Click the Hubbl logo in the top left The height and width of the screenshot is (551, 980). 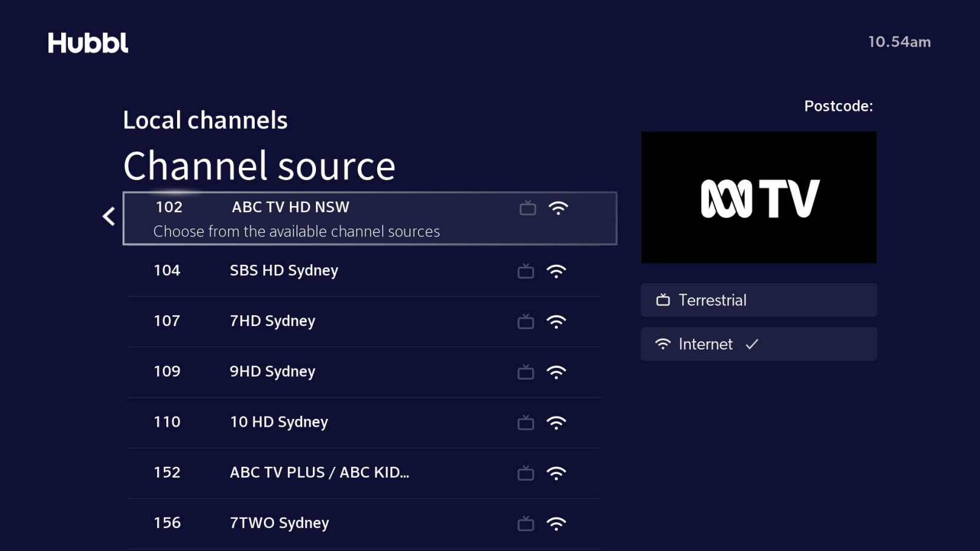[88, 43]
